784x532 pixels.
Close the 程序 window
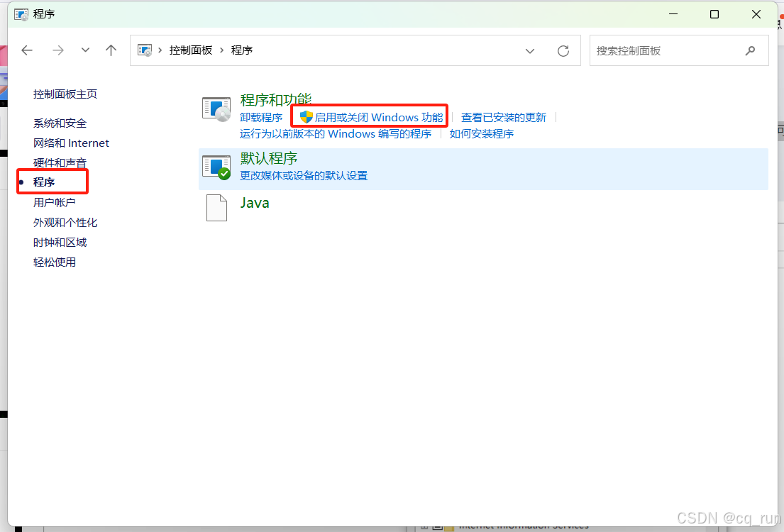pyautogui.click(x=756, y=14)
